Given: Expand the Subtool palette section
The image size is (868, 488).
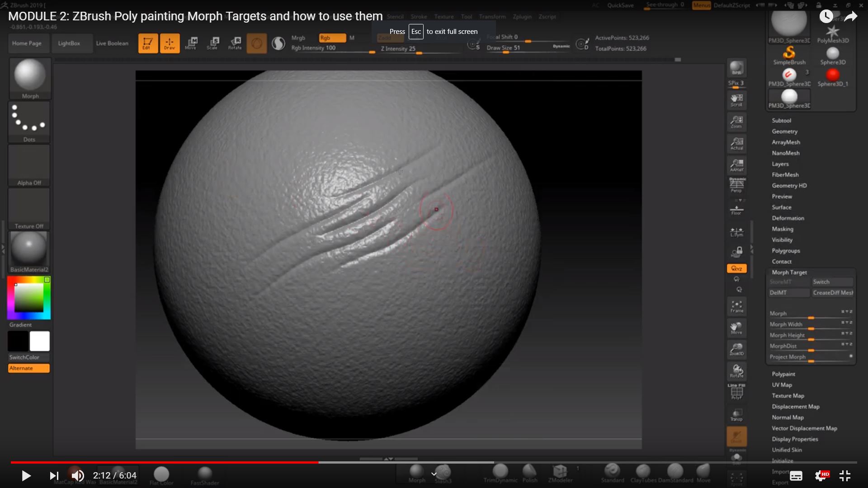Looking at the screenshot, I should click(781, 121).
